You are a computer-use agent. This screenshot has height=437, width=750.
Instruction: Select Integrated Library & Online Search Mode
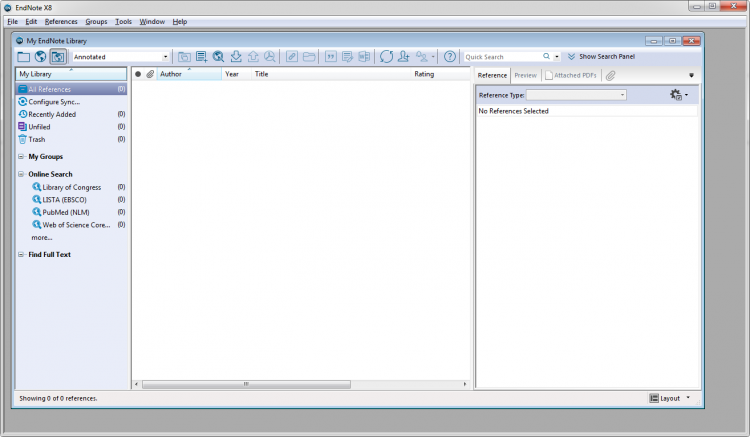click(x=58, y=57)
